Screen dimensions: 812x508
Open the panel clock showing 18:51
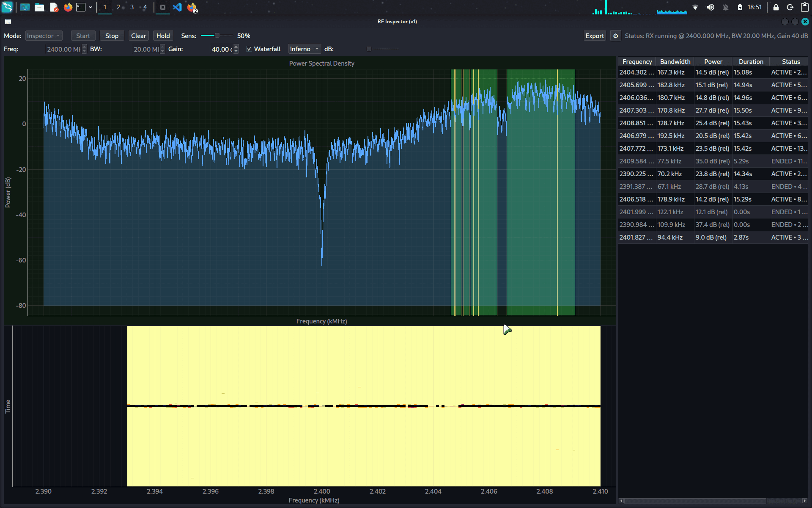pos(754,7)
